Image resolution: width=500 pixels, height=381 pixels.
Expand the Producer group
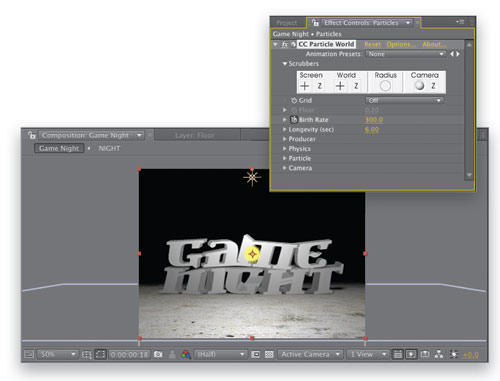click(x=285, y=139)
